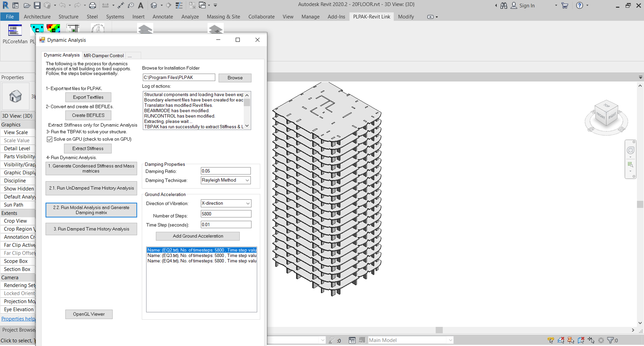Toggle Select Pinned Elements status bar icon

point(571,340)
